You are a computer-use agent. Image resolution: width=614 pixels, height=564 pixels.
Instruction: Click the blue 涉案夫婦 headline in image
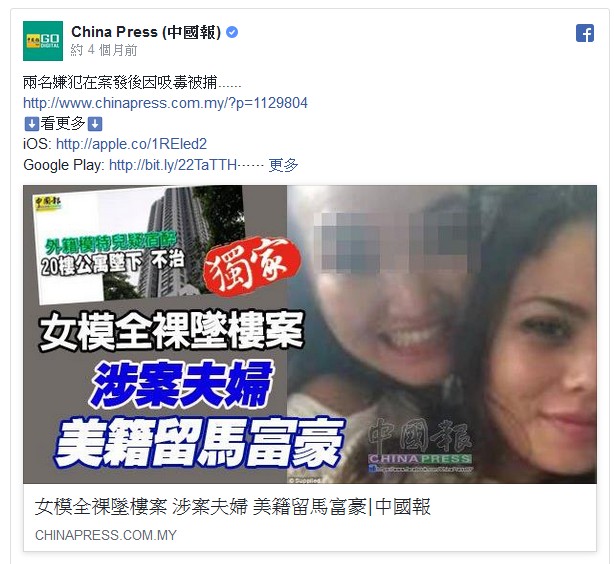coord(181,384)
